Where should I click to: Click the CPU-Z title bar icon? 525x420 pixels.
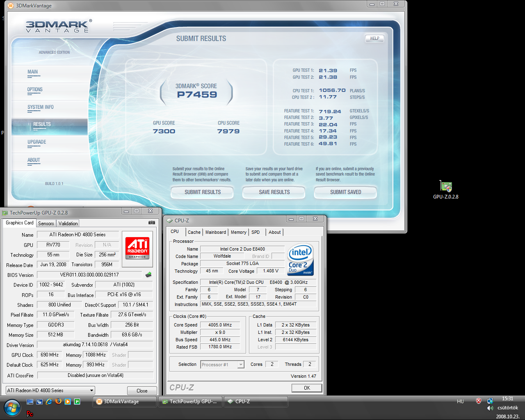coord(170,220)
